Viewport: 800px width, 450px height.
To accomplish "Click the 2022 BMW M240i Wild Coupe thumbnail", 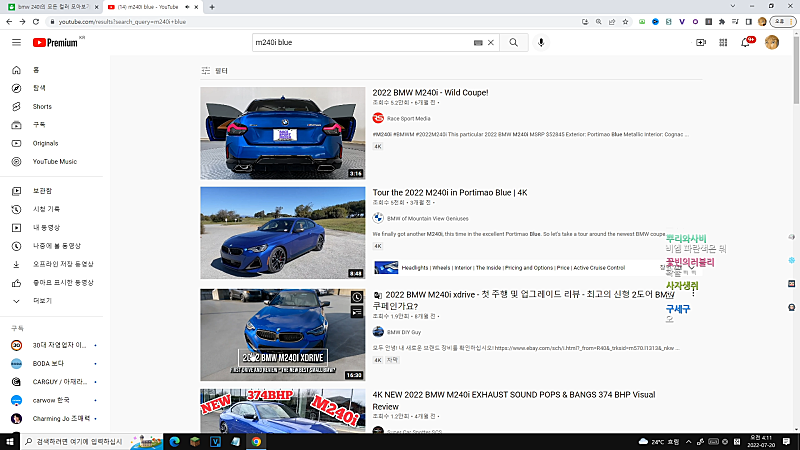I will (281, 133).
